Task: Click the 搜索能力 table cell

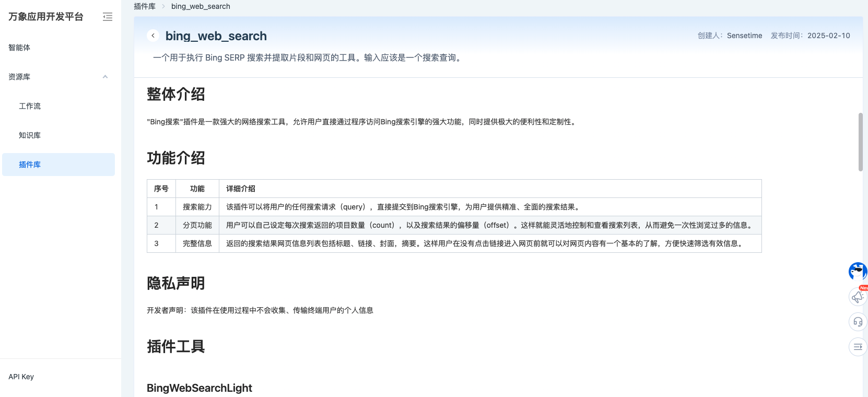Action: 197,207
